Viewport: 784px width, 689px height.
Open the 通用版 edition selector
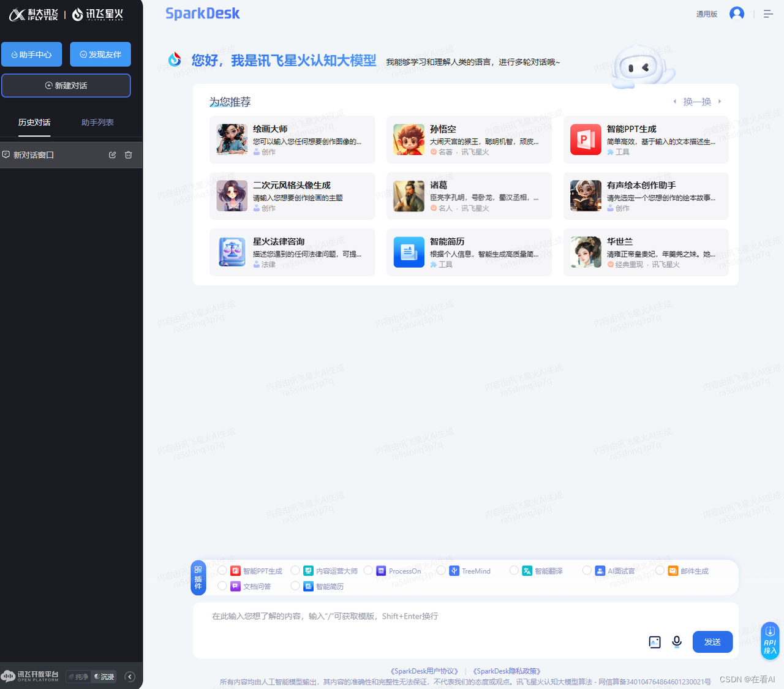coord(707,14)
